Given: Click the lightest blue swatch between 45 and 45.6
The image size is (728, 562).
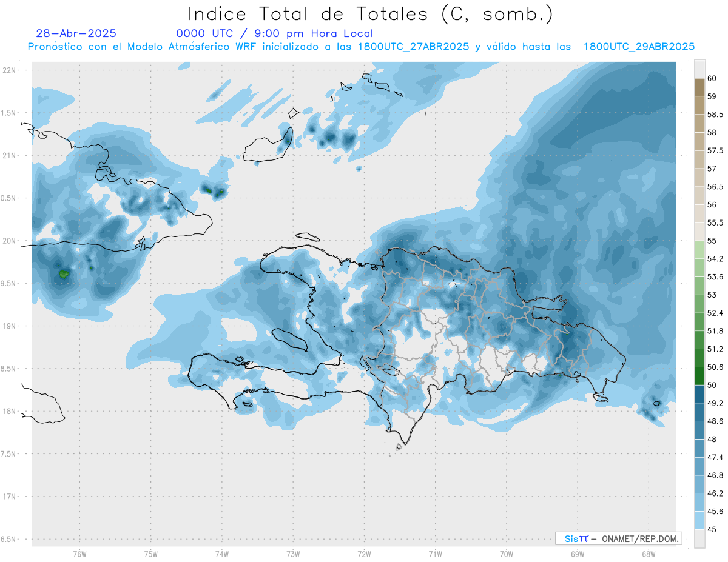Looking at the screenshot, I should click(699, 520).
